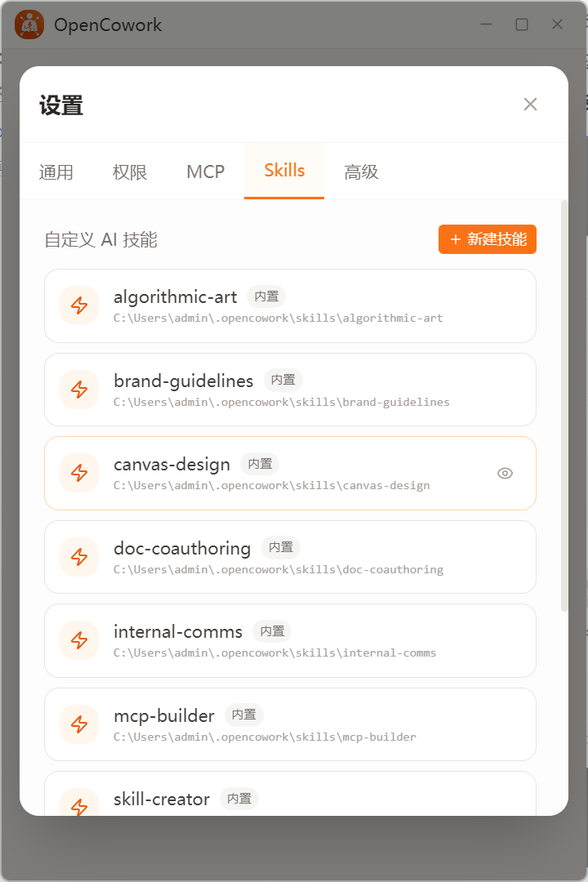Click the skill-creator lightning bolt icon

[79, 804]
